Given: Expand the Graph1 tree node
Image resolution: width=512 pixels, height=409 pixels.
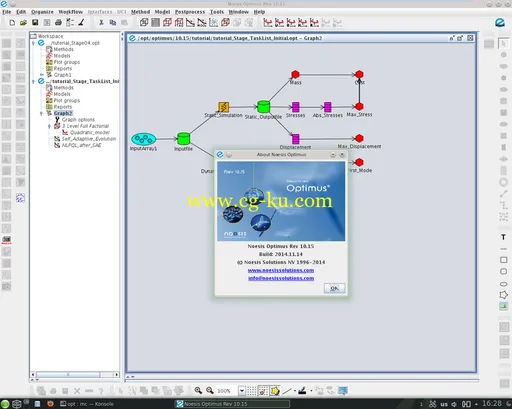Looking at the screenshot, I should click(41, 75).
